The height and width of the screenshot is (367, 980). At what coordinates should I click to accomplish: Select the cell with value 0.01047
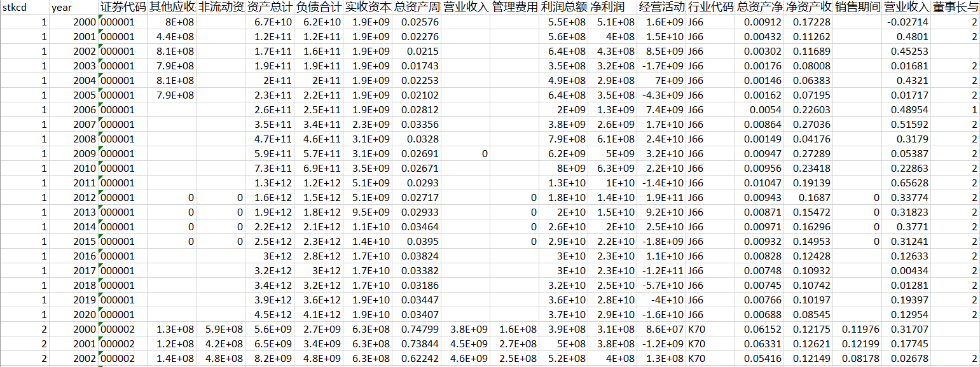coord(759,183)
